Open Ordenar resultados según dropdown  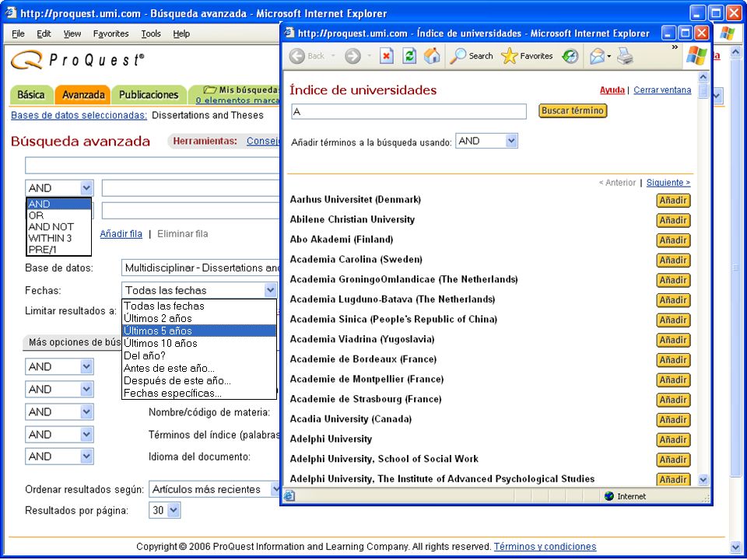click(275, 489)
